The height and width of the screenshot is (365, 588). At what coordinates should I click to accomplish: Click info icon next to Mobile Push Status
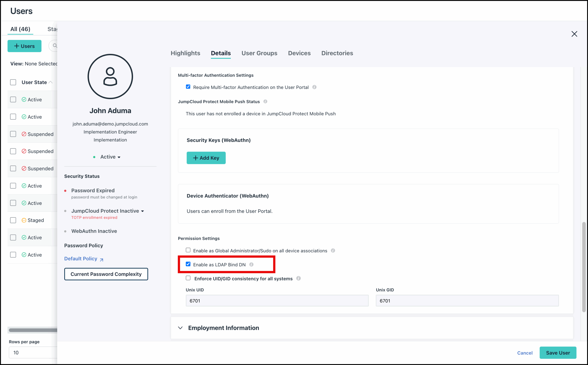[265, 102]
